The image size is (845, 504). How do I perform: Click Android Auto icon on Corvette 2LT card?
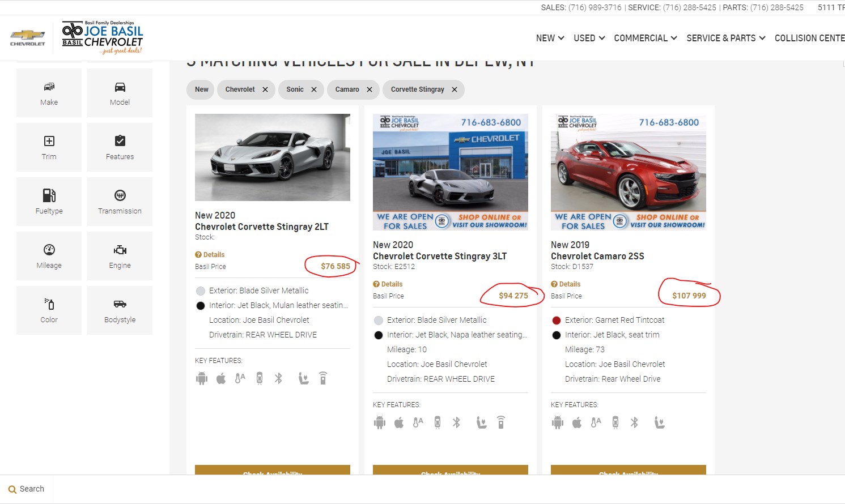202,378
